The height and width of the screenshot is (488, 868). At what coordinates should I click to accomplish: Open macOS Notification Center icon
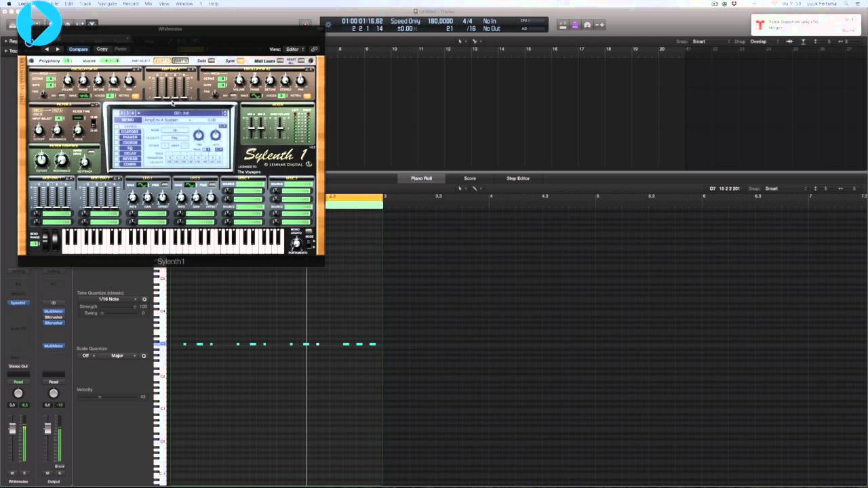(x=859, y=3)
